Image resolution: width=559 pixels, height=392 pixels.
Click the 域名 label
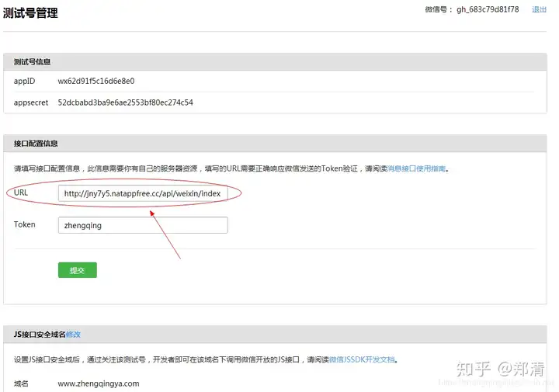21,383
